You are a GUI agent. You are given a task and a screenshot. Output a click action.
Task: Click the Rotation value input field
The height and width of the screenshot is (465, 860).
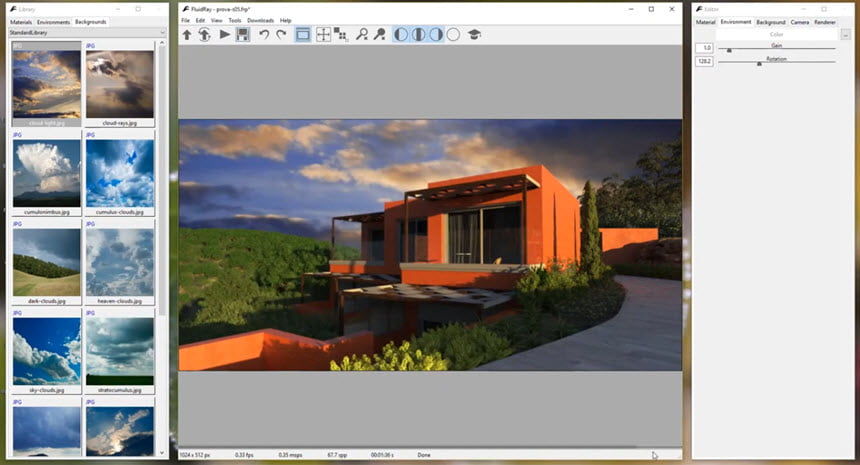tap(704, 61)
